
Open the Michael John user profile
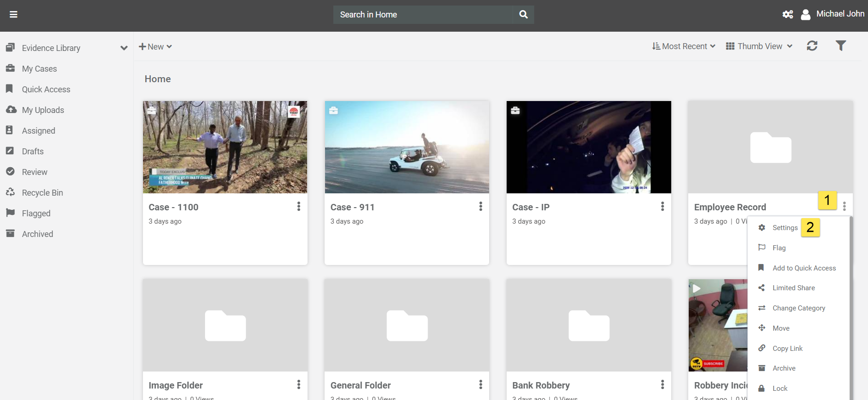click(833, 14)
